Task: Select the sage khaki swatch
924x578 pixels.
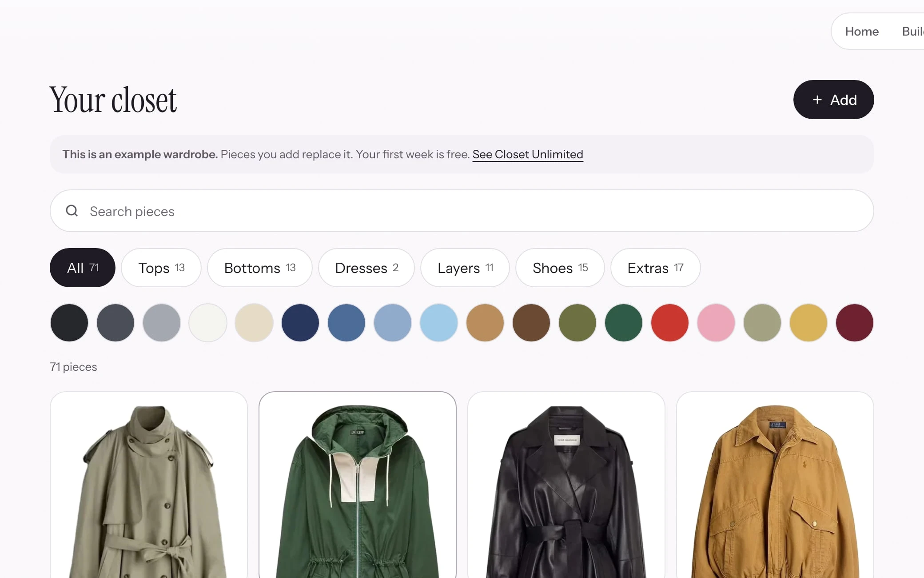Action: (x=762, y=323)
